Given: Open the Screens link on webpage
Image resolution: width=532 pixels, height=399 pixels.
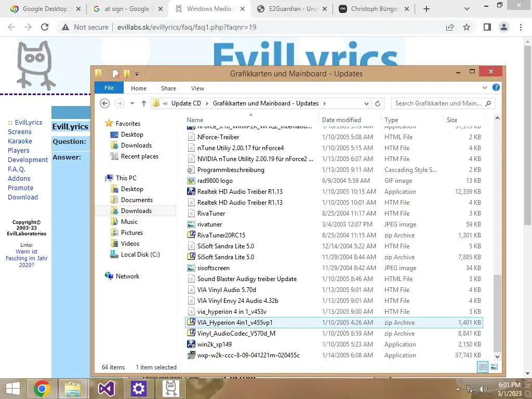Looking at the screenshot, I should [19, 131].
